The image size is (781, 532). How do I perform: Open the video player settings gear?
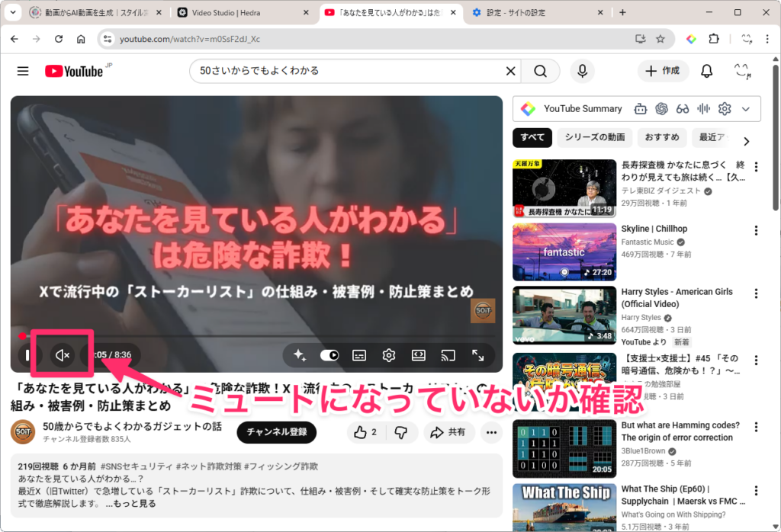(x=389, y=355)
